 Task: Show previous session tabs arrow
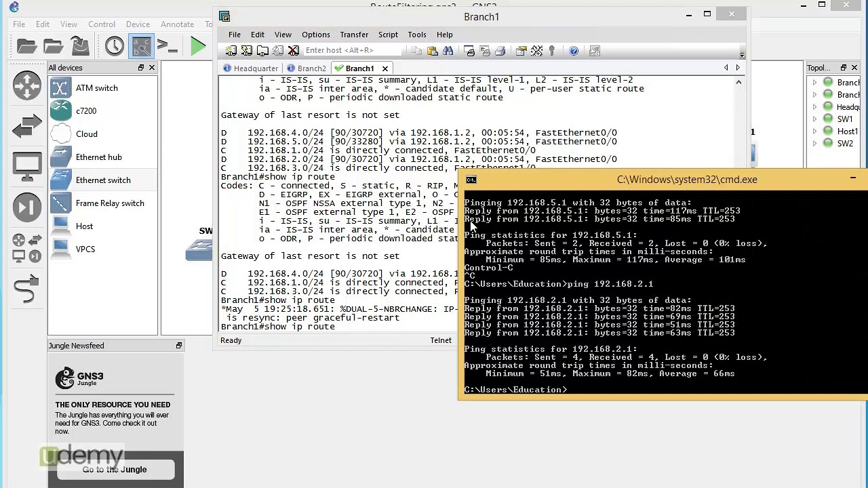click(726, 68)
